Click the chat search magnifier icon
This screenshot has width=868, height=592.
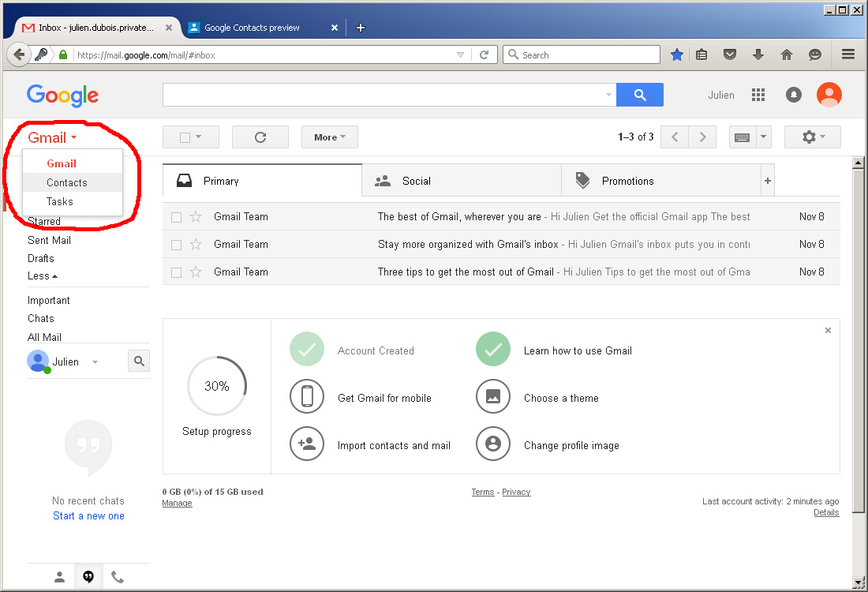139,362
